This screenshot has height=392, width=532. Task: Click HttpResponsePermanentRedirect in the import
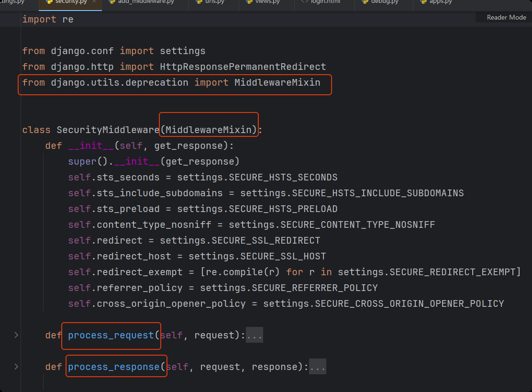[x=243, y=67]
